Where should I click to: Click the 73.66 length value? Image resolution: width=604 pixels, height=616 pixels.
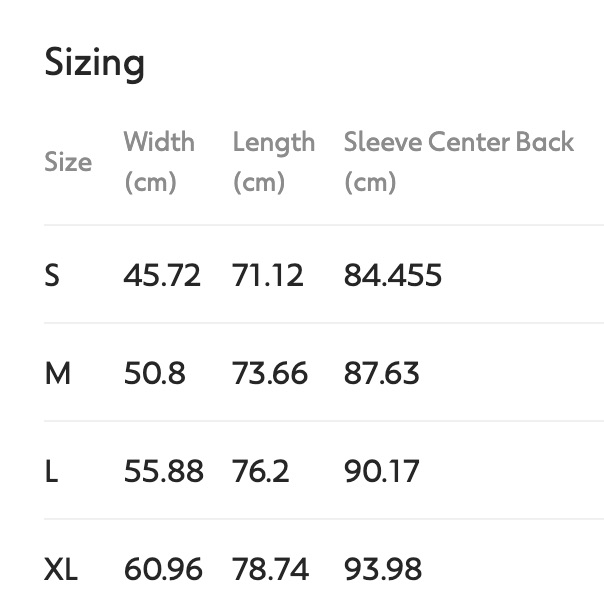(x=269, y=373)
